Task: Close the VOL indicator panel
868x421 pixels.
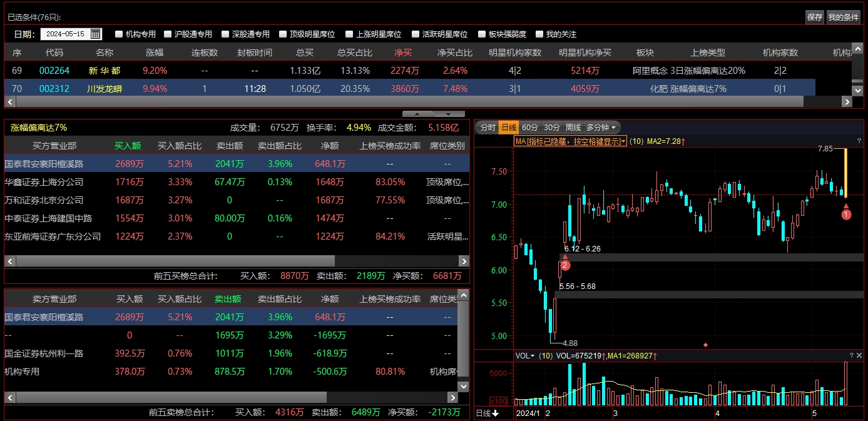Action: pyautogui.click(x=860, y=355)
